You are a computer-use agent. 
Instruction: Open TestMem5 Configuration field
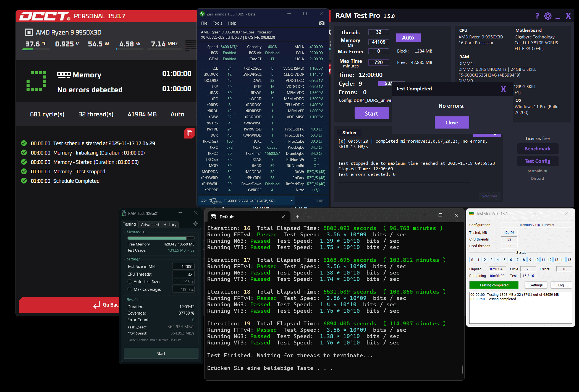[536, 225]
